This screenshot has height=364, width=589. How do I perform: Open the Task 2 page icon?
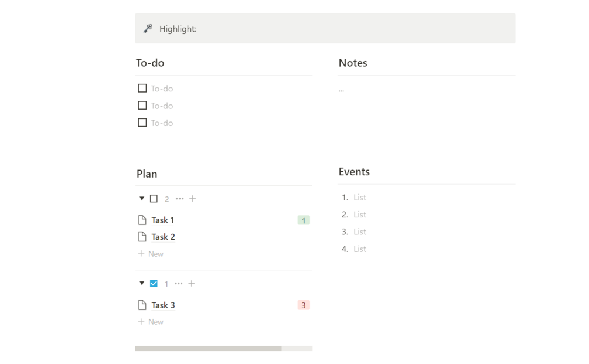[x=142, y=237]
